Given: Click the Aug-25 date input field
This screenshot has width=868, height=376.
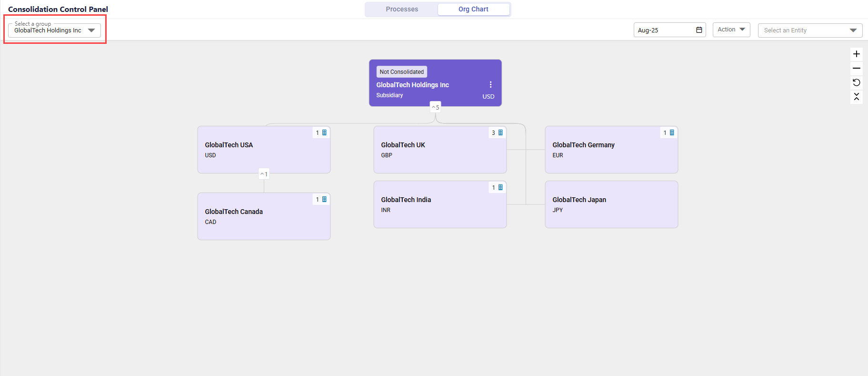Looking at the screenshot, I should (x=669, y=30).
